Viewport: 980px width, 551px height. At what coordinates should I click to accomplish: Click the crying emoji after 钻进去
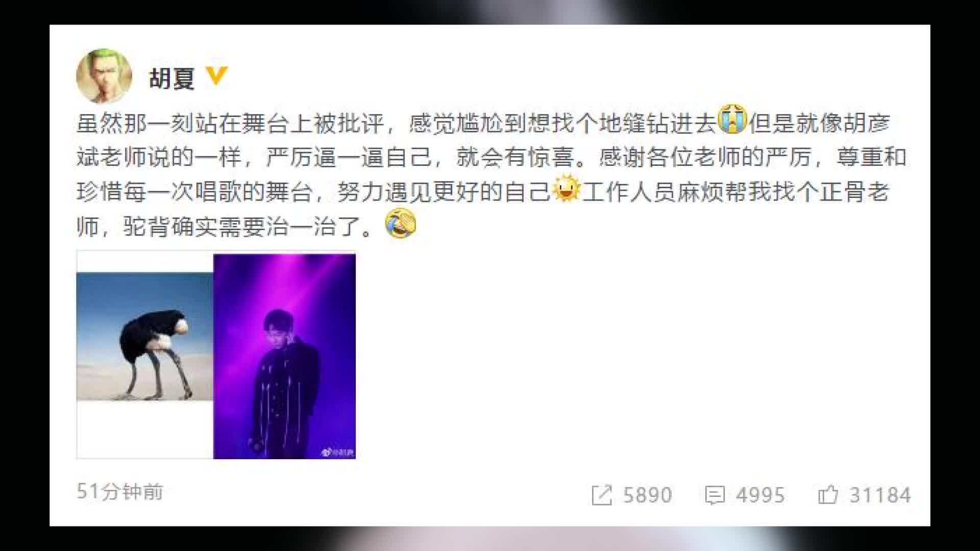(x=732, y=119)
